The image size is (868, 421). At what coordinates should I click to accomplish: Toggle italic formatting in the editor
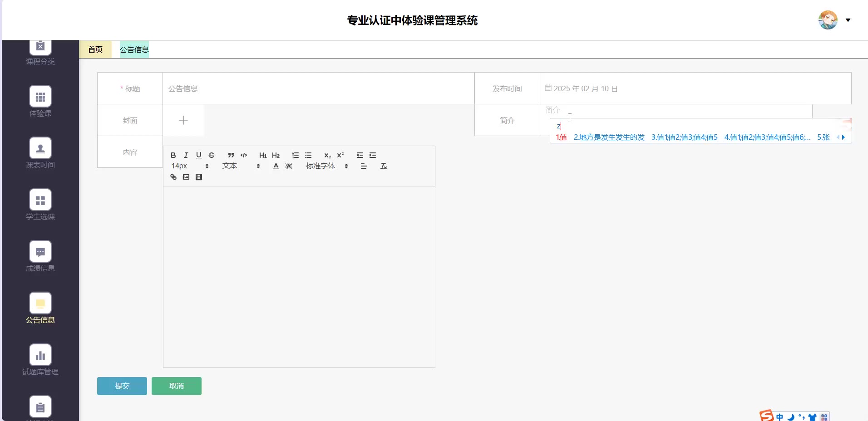click(x=186, y=155)
